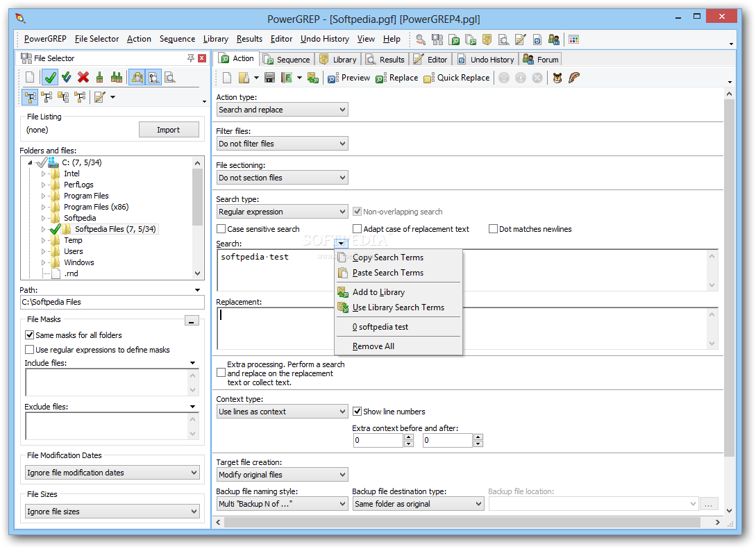The image size is (756, 549).
Task: Close the File Selector panel
Action: (x=202, y=58)
